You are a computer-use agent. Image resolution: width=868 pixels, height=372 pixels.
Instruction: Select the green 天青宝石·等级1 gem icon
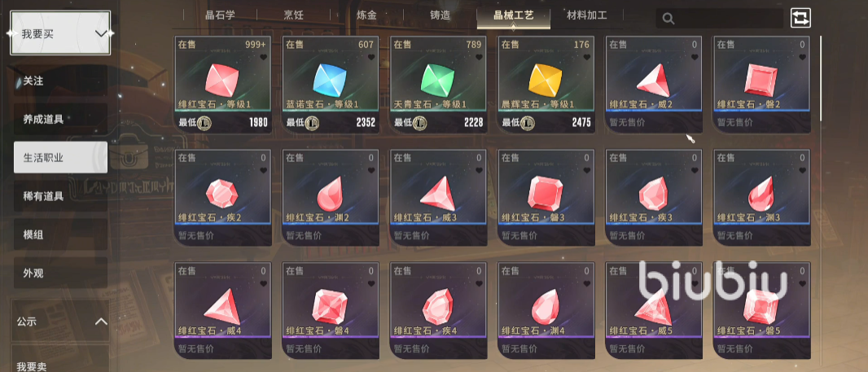click(438, 81)
